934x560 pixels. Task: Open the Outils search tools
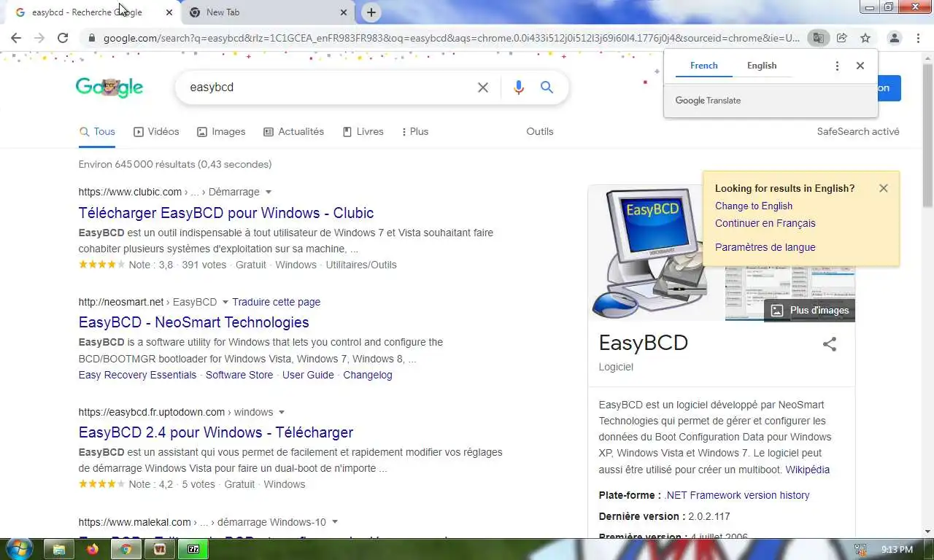pos(540,132)
